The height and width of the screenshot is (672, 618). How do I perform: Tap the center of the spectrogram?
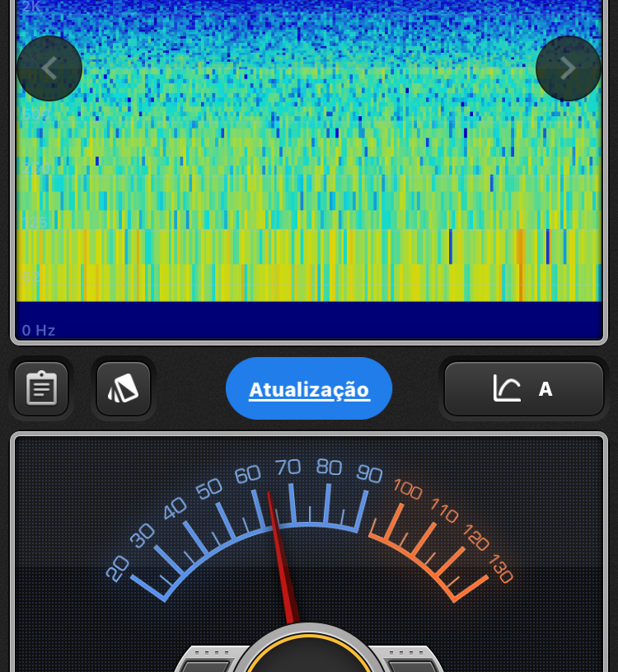(309, 153)
